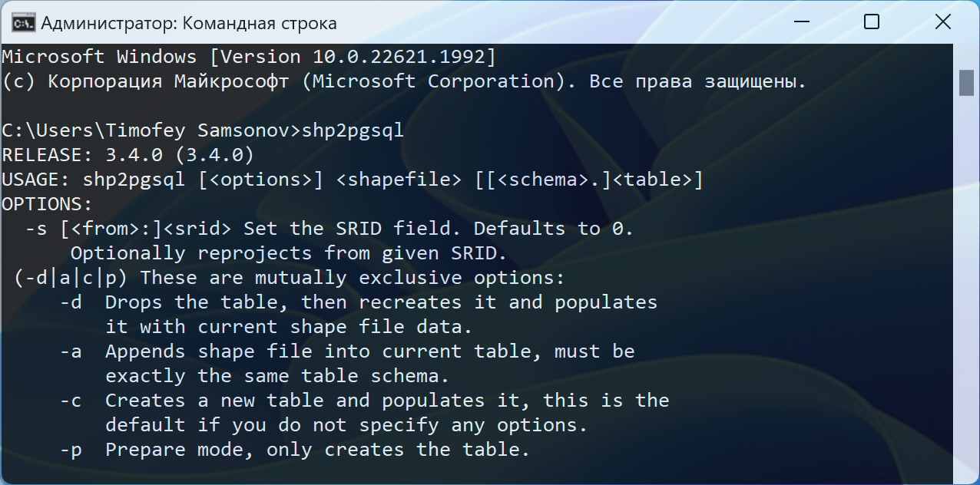The height and width of the screenshot is (485, 980).
Task: Click the Command Prompt icon in title bar
Action: coord(22,23)
